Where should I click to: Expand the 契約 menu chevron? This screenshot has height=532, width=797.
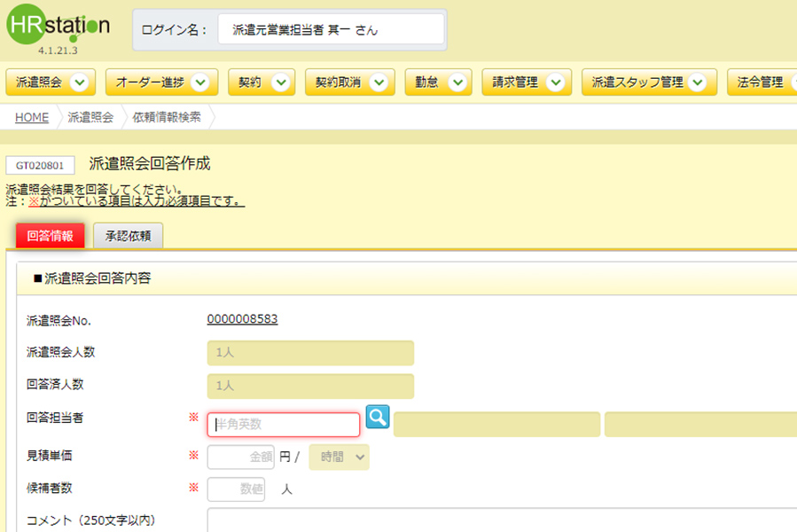tap(280, 82)
